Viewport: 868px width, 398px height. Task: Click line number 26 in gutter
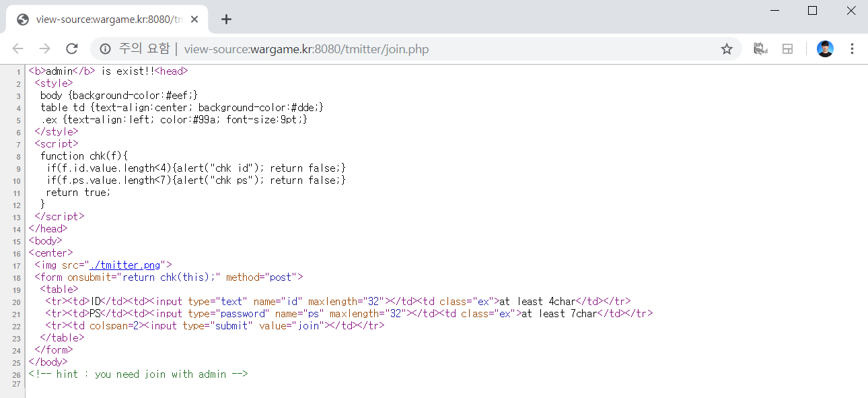(17, 374)
